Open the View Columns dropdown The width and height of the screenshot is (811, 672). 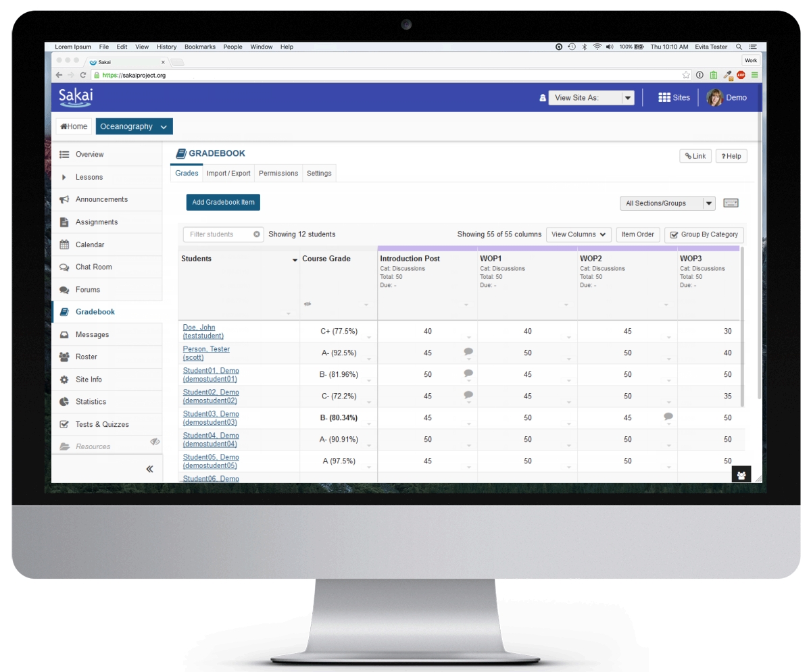pos(578,234)
